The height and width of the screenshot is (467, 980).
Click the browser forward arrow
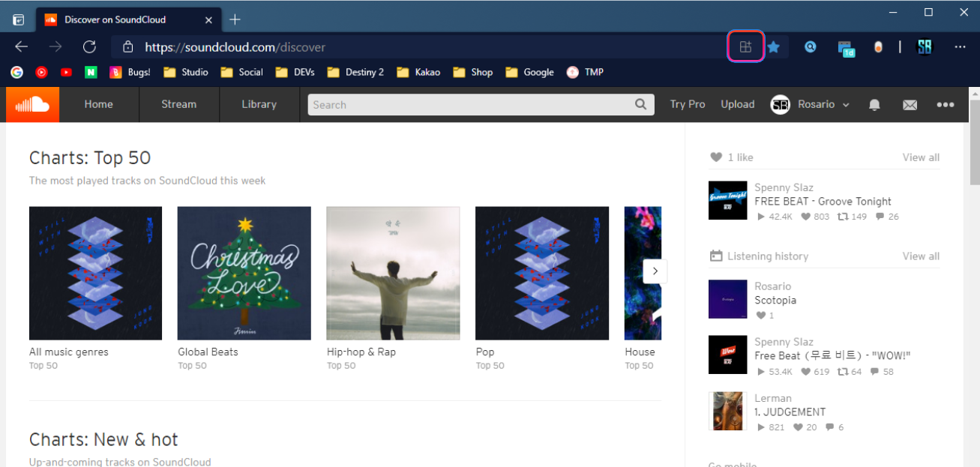pyautogui.click(x=55, y=46)
